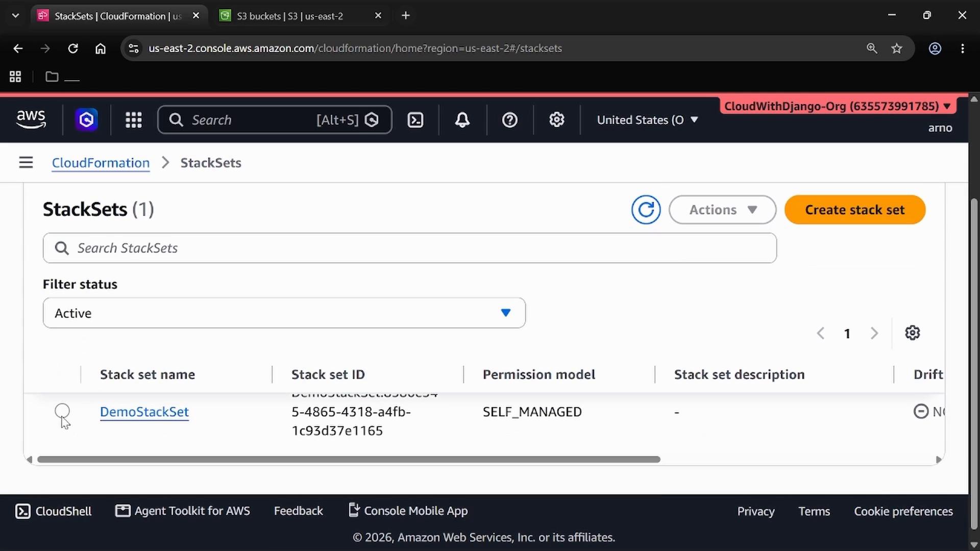Open the AWS home logo
The width and height of the screenshot is (980, 551).
tap(31, 119)
